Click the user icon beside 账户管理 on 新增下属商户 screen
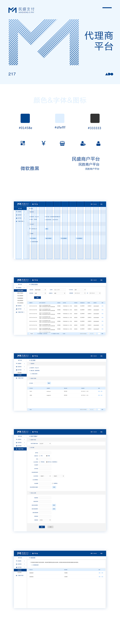 coord(17,446)
